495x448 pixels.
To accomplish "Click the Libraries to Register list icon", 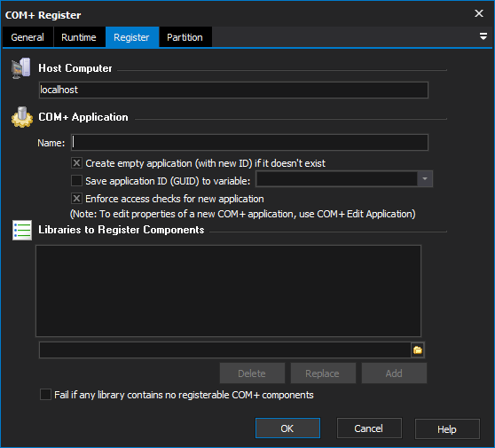I will (x=22, y=230).
